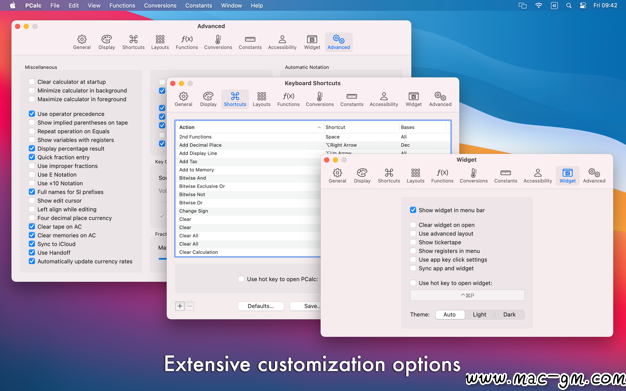
Task: Add a new shortcut with plus button
Action: pyautogui.click(x=180, y=306)
